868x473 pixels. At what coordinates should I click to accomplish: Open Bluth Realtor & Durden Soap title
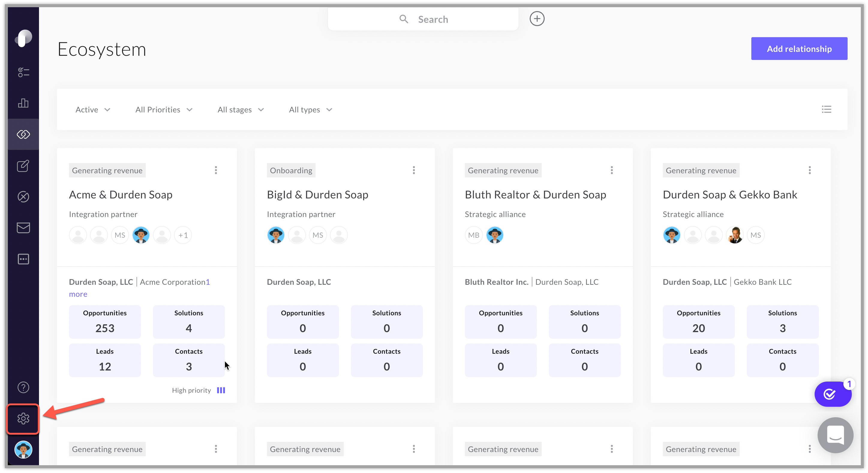pos(535,195)
